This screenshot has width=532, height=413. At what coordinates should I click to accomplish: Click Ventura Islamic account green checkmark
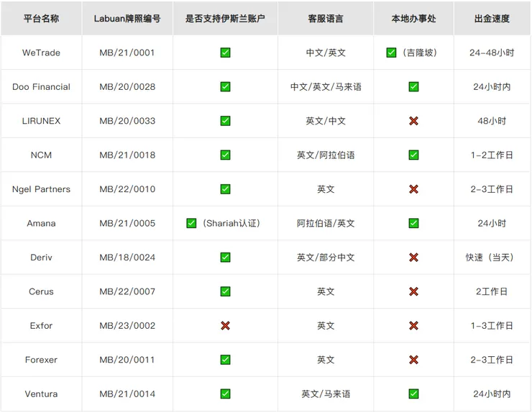pos(225,394)
